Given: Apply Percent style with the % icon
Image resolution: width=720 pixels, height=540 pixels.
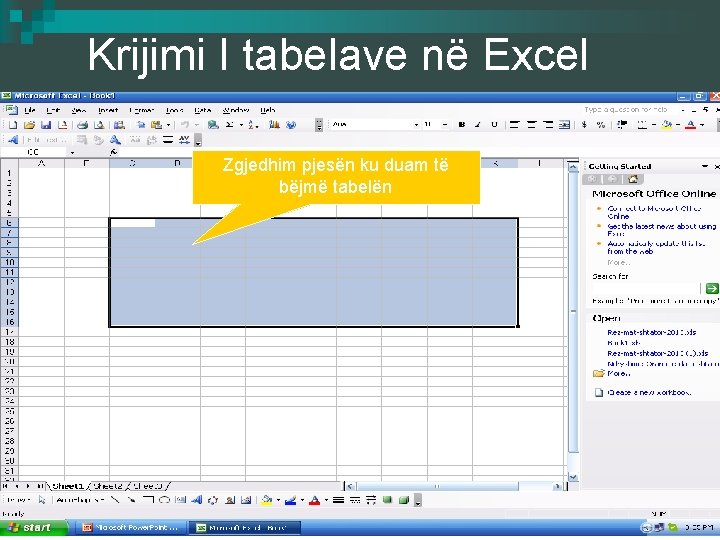Looking at the screenshot, I should (601, 124).
